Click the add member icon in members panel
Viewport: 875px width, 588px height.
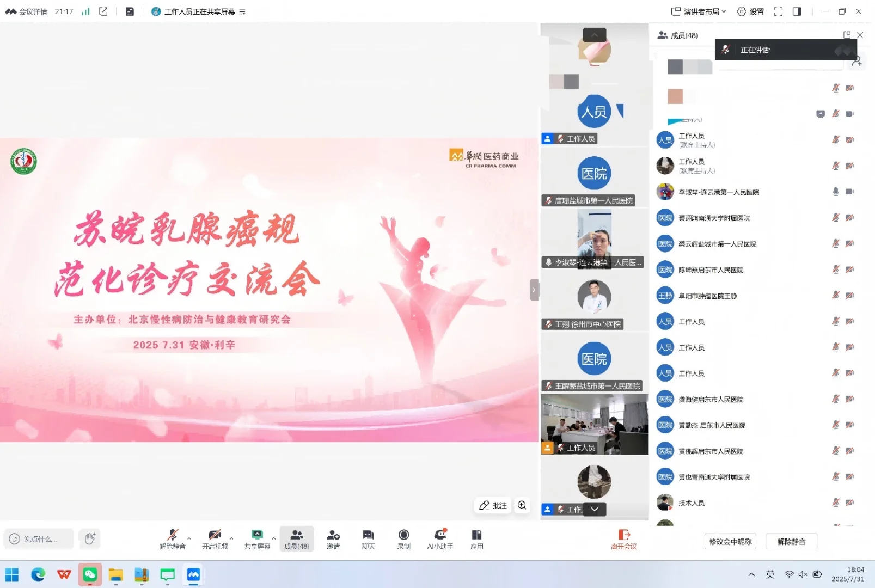coord(857,61)
